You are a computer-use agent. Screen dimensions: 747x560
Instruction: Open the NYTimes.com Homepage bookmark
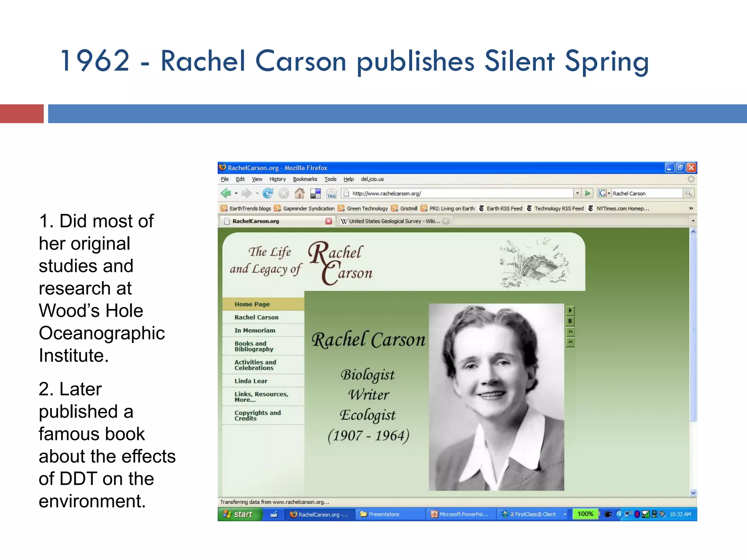[x=619, y=209]
